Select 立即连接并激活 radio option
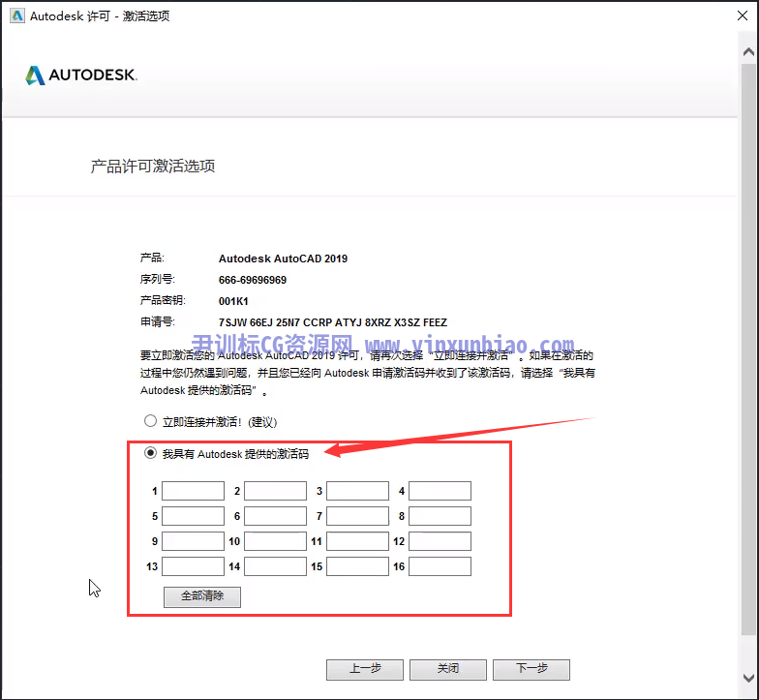 click(x=151, y=421)
